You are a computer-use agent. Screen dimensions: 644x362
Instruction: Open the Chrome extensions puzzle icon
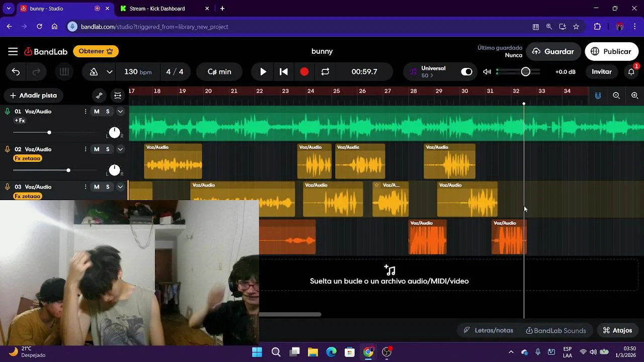[598, 27]
